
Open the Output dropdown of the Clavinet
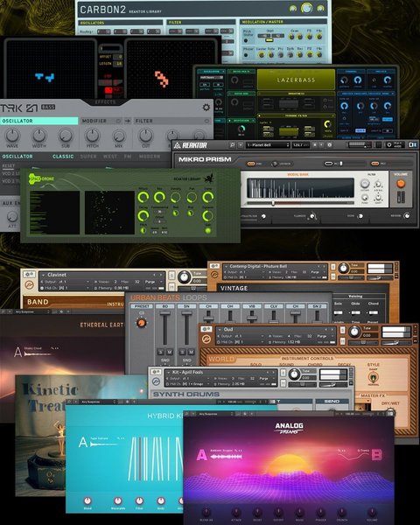coord(66,282)
